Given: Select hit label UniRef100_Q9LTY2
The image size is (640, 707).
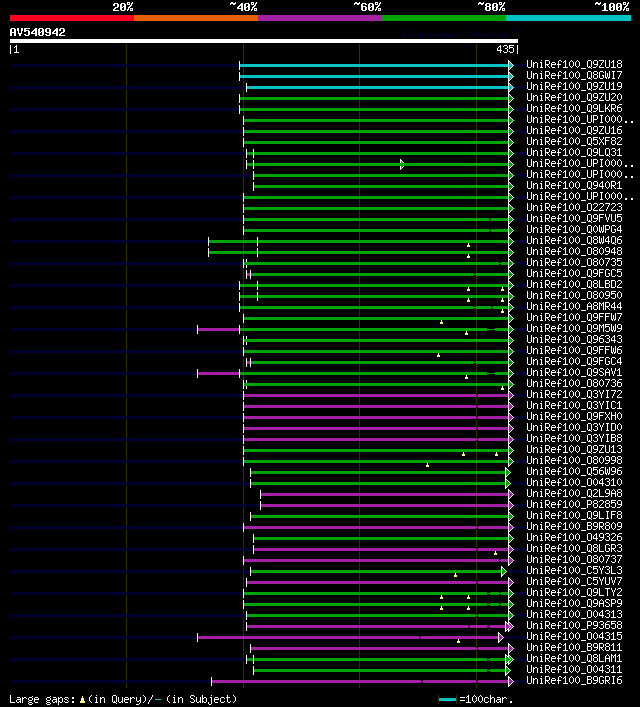Looking at the screenshot, I should (x=574, y=592).
